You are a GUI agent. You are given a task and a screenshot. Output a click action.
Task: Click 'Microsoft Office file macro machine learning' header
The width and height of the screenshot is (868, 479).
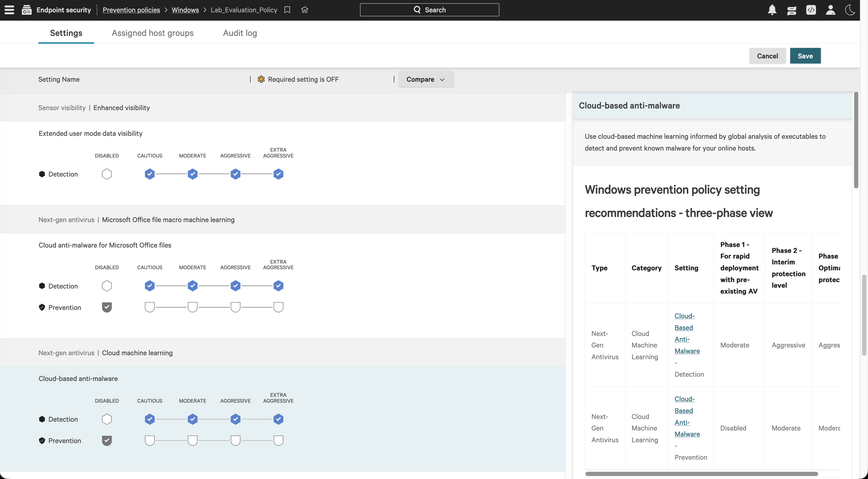[168, 220]
